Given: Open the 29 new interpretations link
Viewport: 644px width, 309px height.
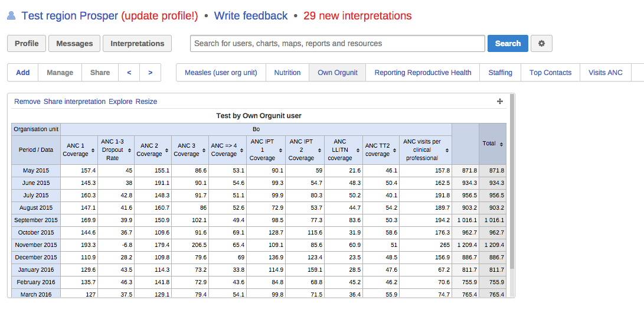Looking at the screenshot, I should coord(357,16).
